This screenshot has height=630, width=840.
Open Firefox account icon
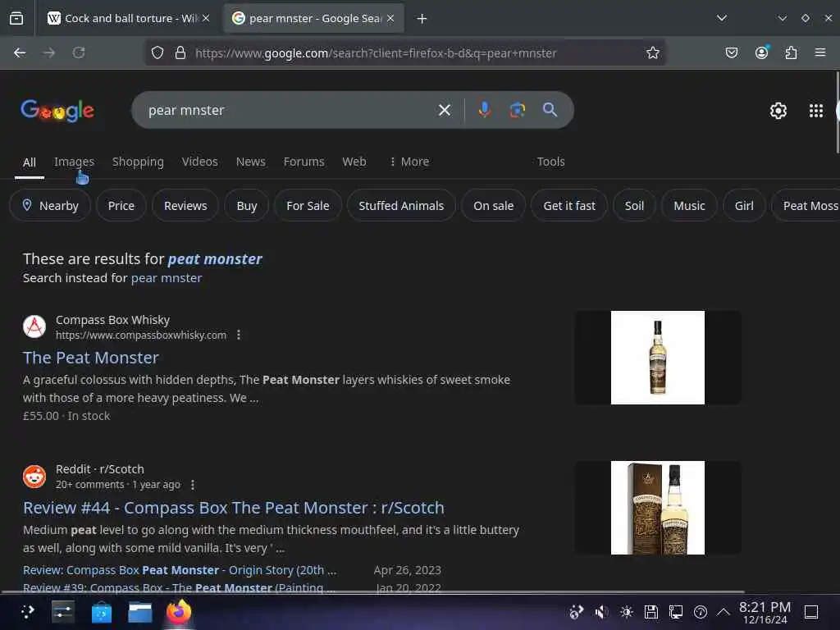point(761,52)
